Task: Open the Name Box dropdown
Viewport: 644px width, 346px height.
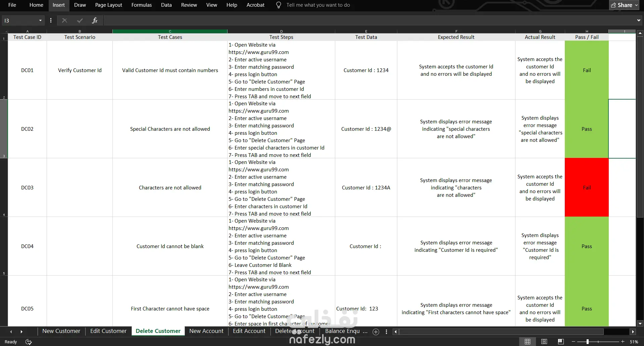Action: click(41, 20)
